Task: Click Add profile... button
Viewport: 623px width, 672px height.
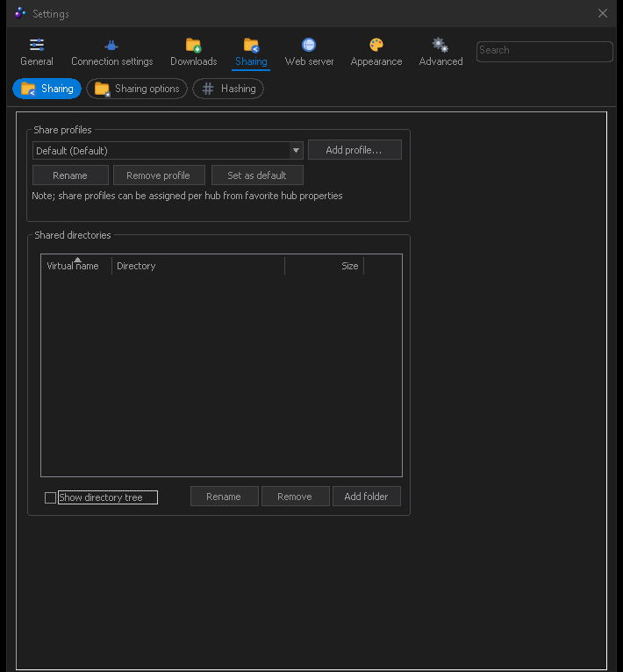Action: tap(354, 150)
